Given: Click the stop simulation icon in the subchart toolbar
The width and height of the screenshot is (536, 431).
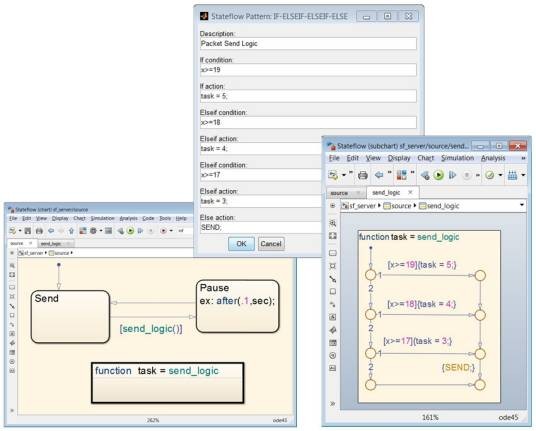Looking at the screenshot, I should click(x=467, y=175).
